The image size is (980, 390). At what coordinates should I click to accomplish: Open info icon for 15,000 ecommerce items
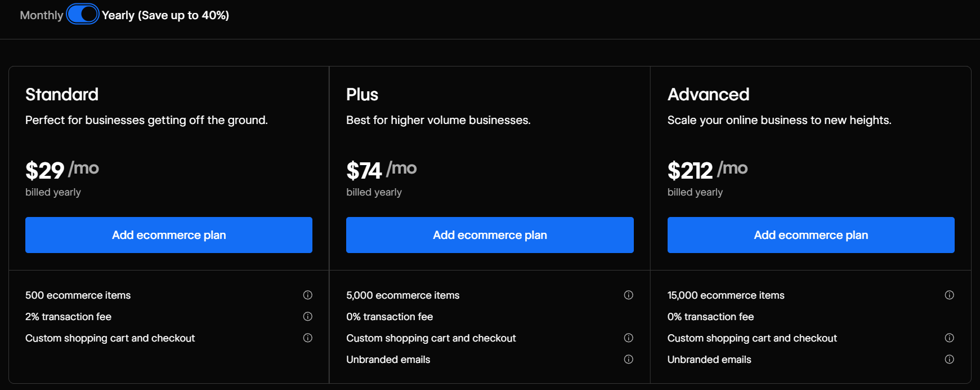pyautogui.click(x=950, y=295)
